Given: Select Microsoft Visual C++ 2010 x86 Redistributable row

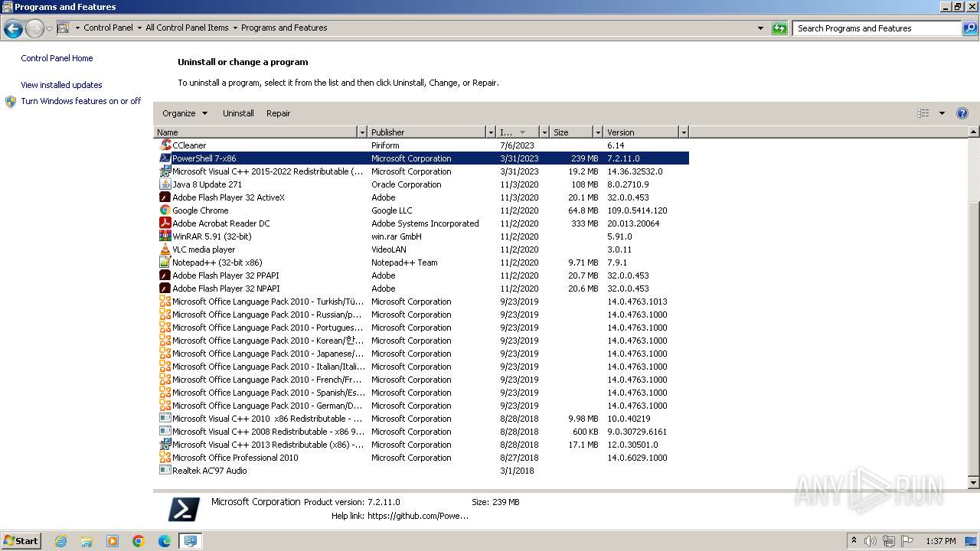Looking at the screenshot, I should 421,419.
